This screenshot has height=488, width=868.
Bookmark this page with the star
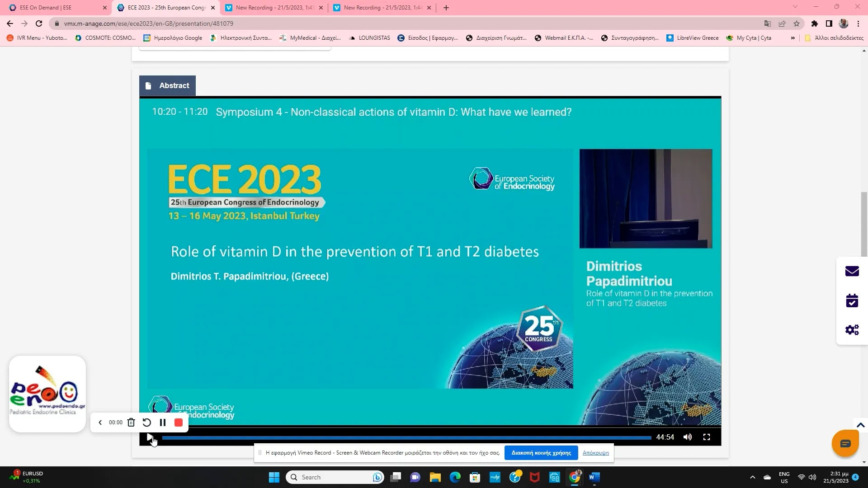coord(797,23)
